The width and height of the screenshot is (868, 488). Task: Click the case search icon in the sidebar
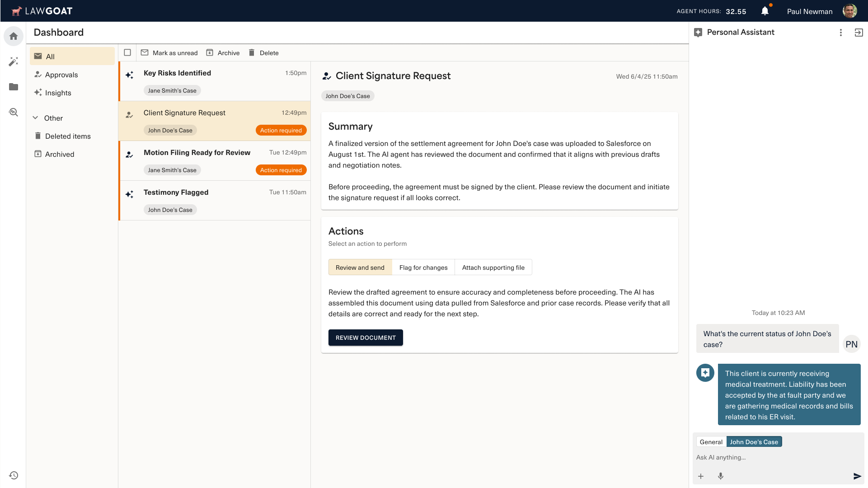coord(13,112)
